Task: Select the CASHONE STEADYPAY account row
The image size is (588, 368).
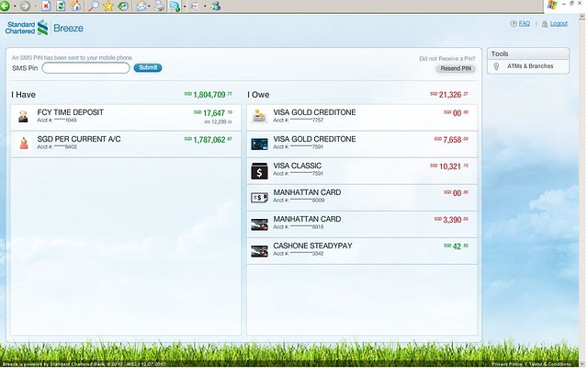Action: pos(312,246)
